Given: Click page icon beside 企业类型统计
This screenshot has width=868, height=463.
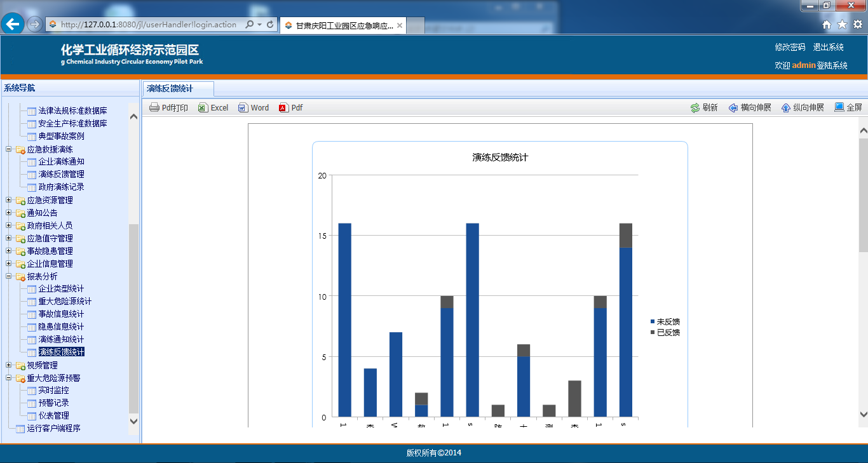Looking at the screenshot, I should (x=32, y=289).
